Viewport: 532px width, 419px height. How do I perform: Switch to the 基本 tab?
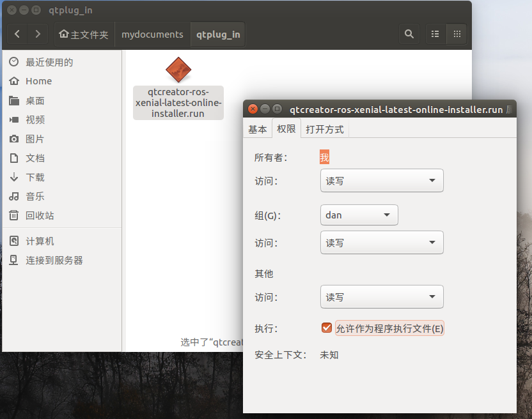[x=258, y=129]
